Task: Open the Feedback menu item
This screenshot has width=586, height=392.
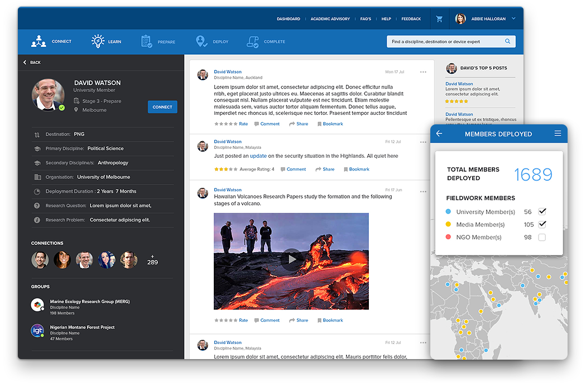Action: (411, 18)
